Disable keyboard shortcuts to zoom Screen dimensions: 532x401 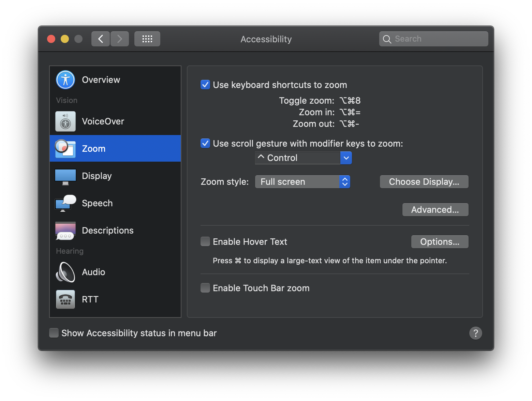pos(205,85)
